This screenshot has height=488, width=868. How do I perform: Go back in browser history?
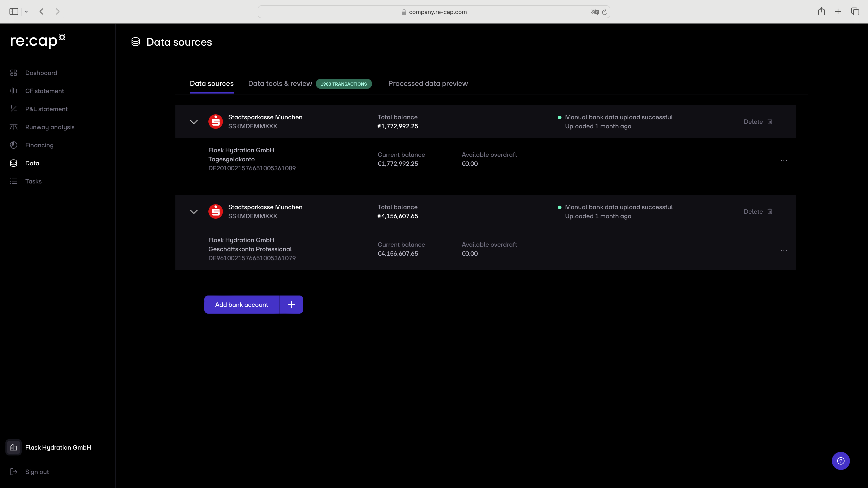pos(41,12)
